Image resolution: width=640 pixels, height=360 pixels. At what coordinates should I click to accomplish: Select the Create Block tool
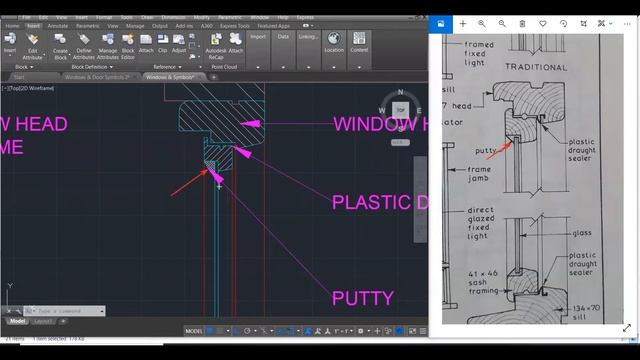(60, 47)
